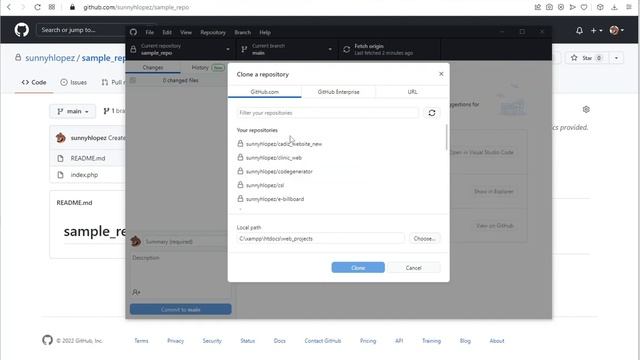The height and width of the screenshot is (360, 640).
Task: Click the Search or jump to field
Action: tap(82, 30)
